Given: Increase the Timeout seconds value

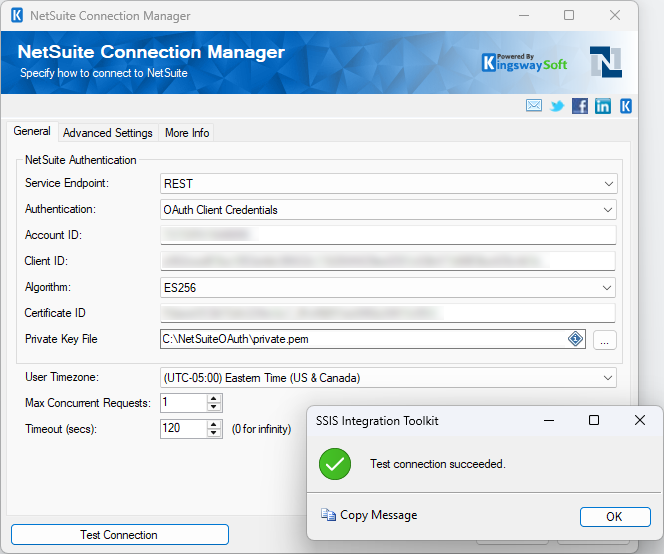Looking at the screenshot, I should click(x=214, y=425).
